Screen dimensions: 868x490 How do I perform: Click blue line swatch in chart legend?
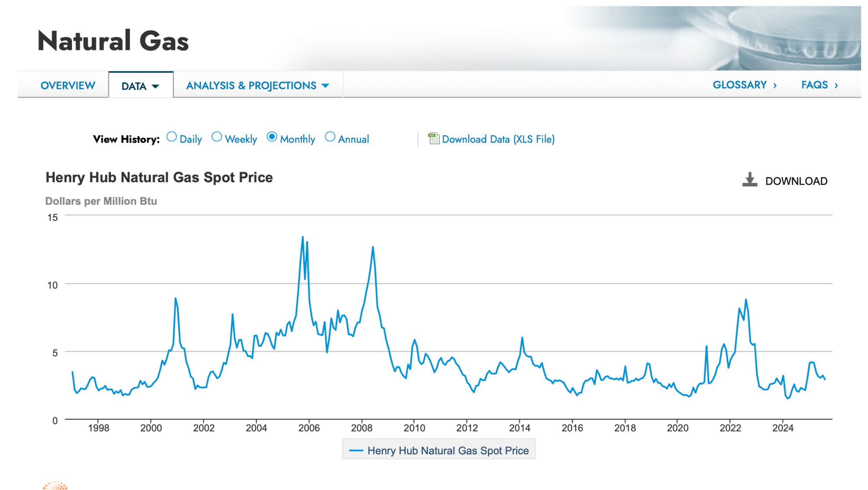(356, 451)
